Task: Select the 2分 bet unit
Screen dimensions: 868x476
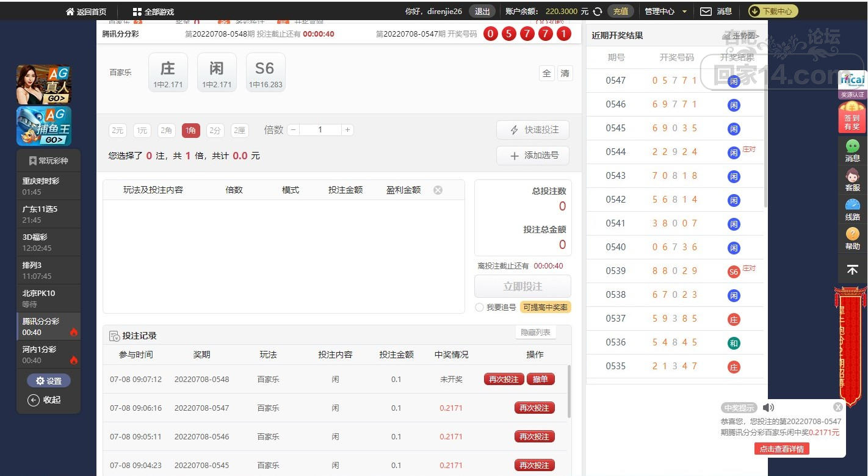Action: (215, 130)
